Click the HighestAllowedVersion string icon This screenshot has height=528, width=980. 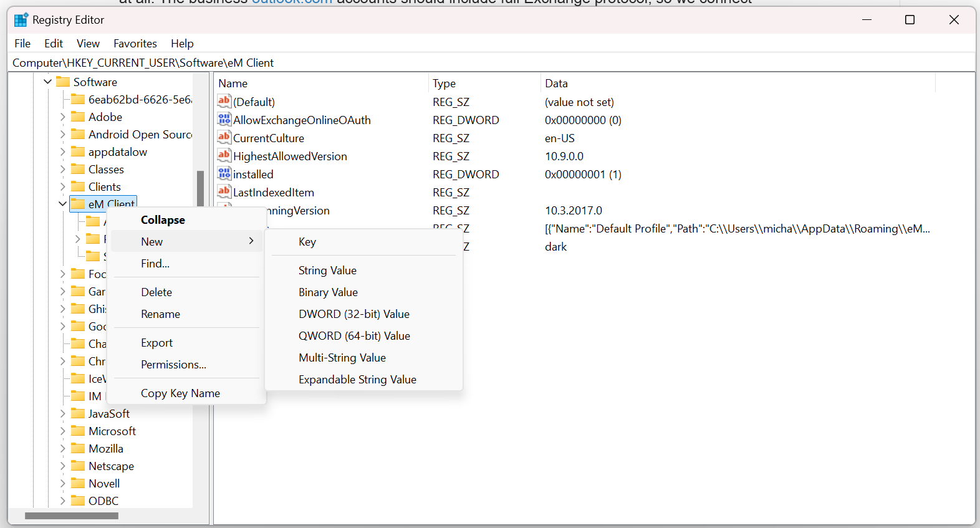point(224,155)
